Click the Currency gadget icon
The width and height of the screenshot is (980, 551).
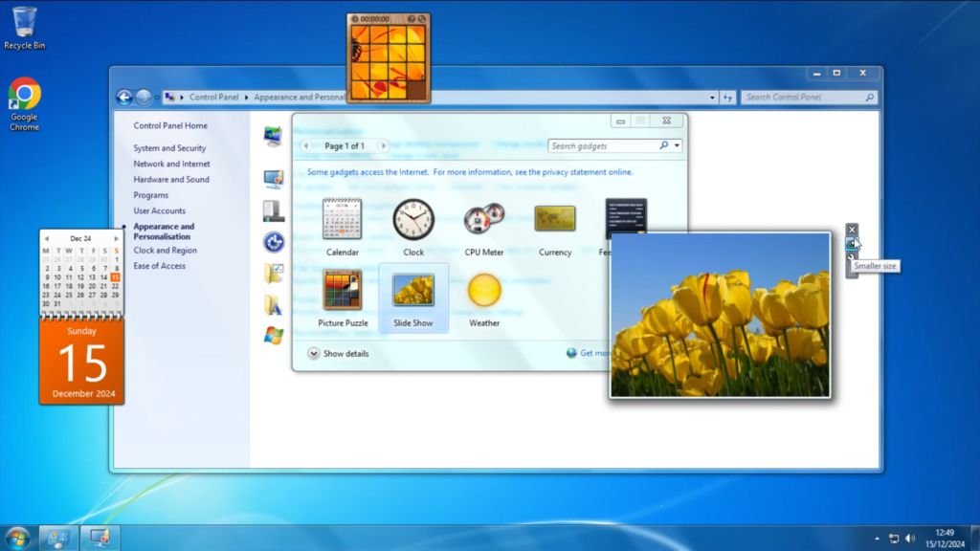click(554, 220)
